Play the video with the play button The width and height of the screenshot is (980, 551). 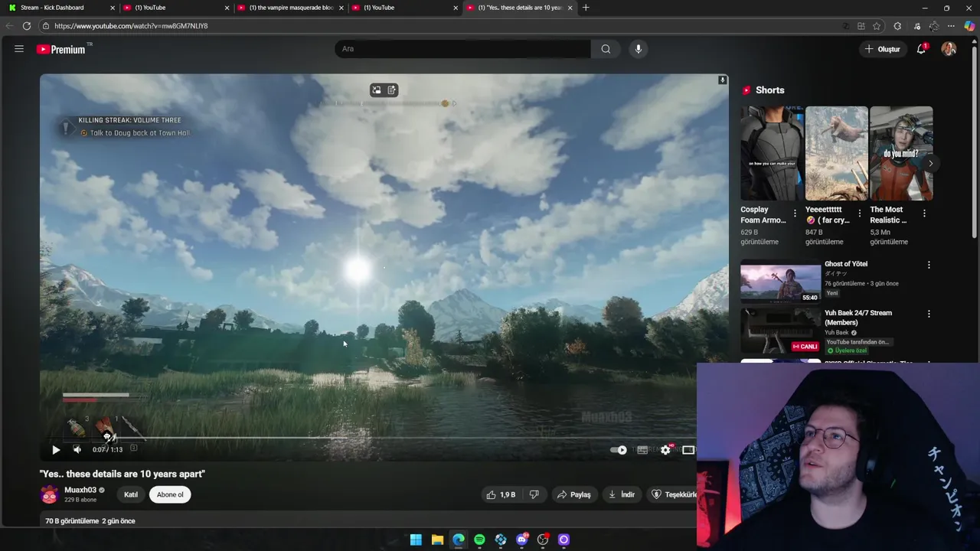(x=56, y=450)
